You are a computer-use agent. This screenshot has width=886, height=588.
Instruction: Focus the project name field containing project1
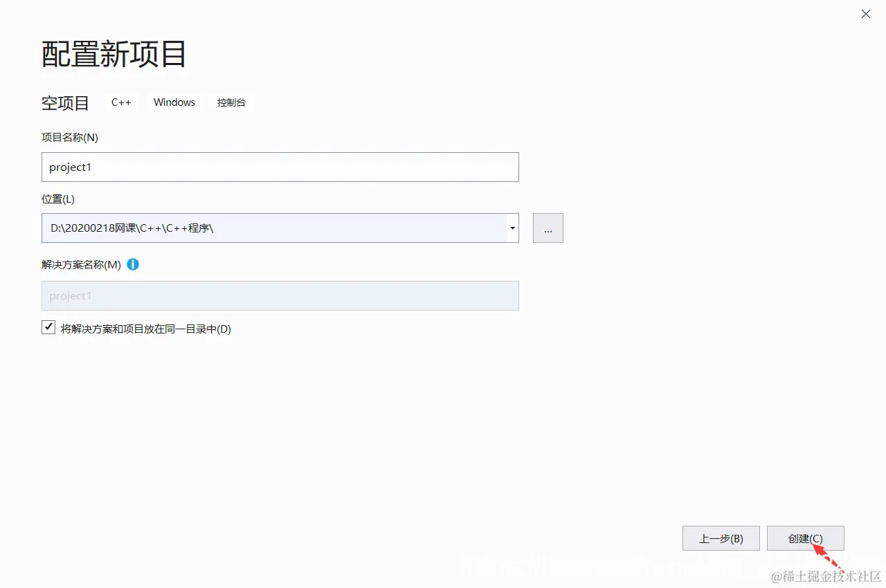(280, 167)
